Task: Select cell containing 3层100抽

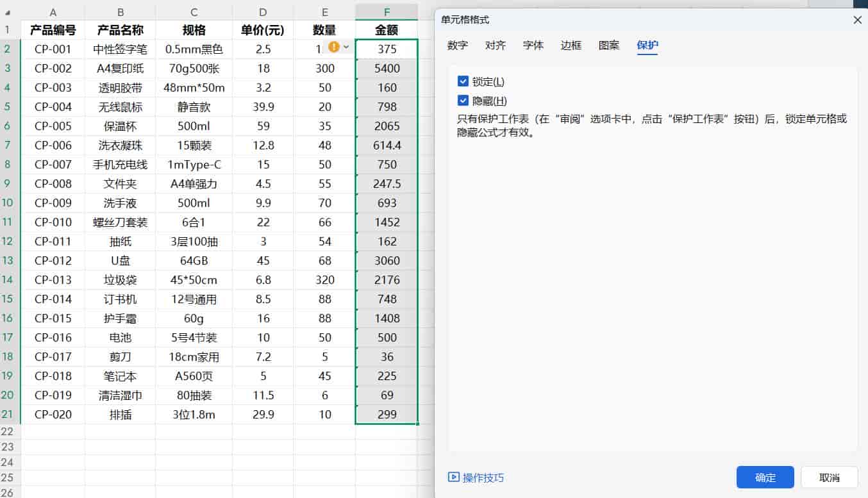Action: 194,241
